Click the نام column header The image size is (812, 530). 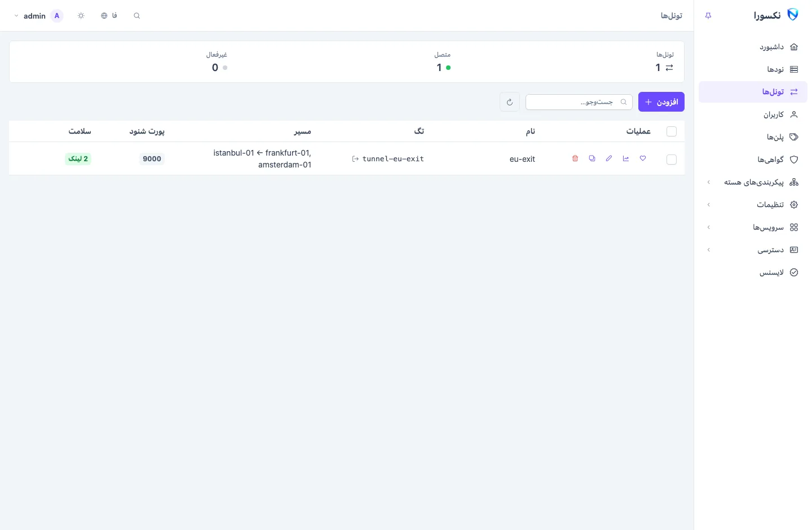tap(531, 131)
